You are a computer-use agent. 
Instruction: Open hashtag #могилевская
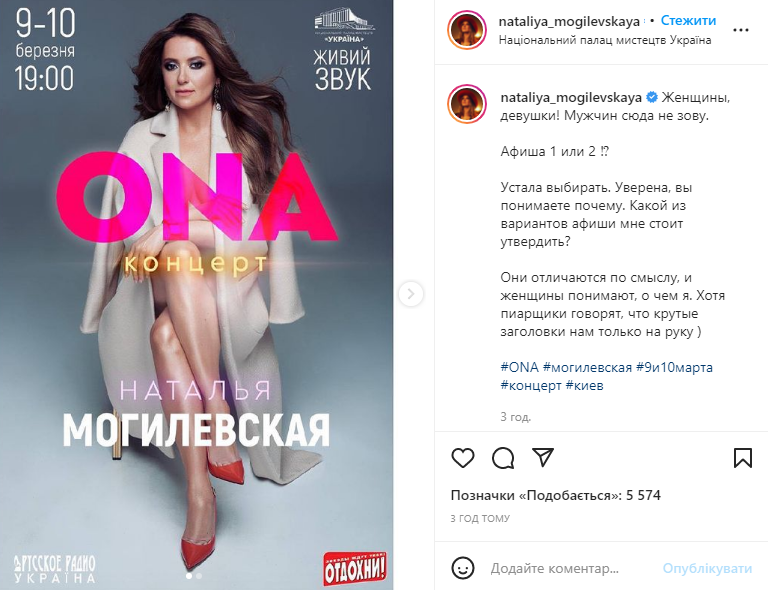tap(587, 367)
